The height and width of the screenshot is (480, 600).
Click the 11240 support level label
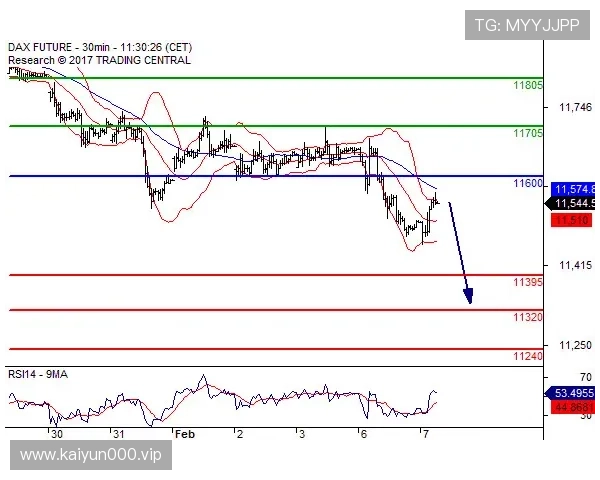(x=528, y=356)
